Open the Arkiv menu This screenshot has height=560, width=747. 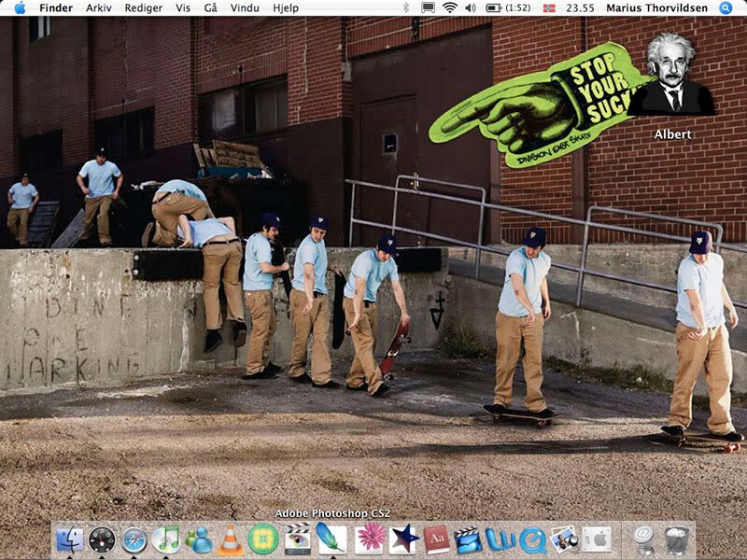(99, 7)
